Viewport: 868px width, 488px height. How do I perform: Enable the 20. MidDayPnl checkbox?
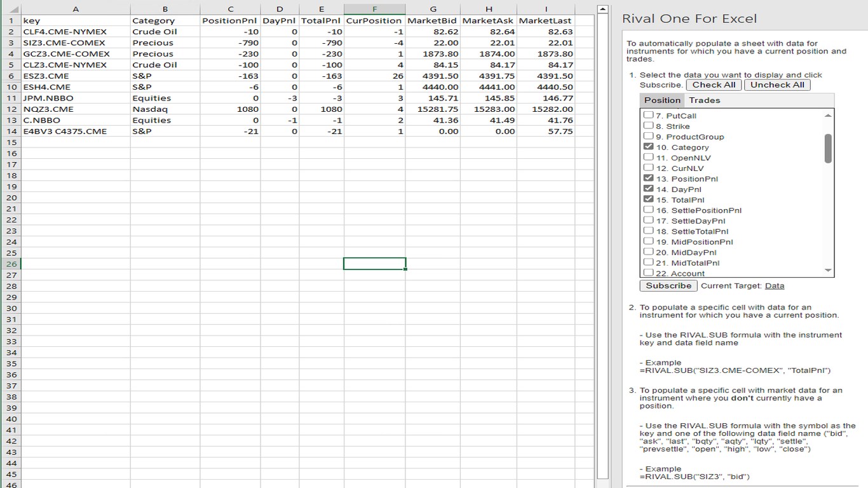(x=648, y=252)
